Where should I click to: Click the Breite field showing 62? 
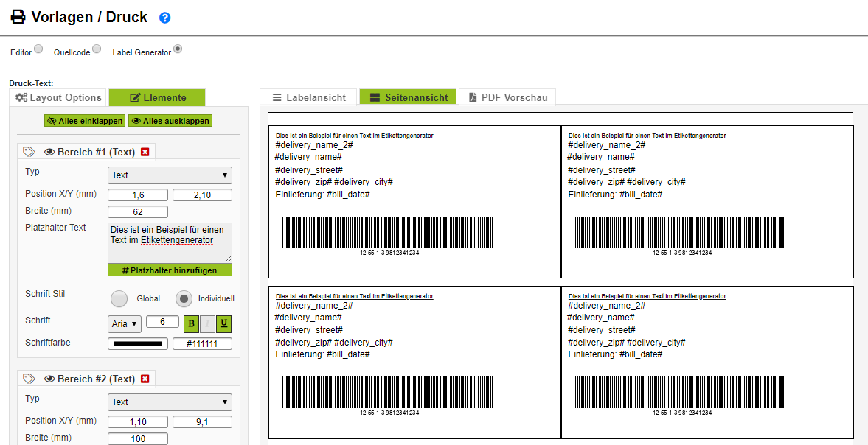(x=138, y=211)
